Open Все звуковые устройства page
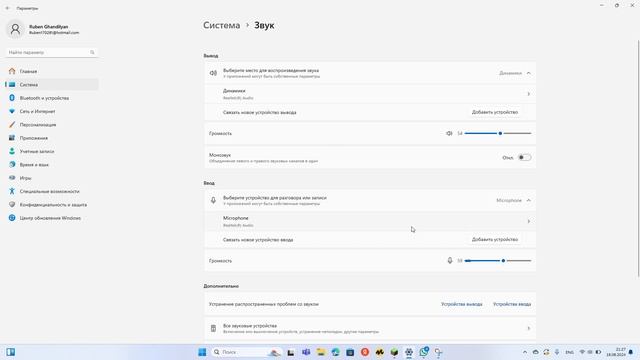 pos(370,329)
